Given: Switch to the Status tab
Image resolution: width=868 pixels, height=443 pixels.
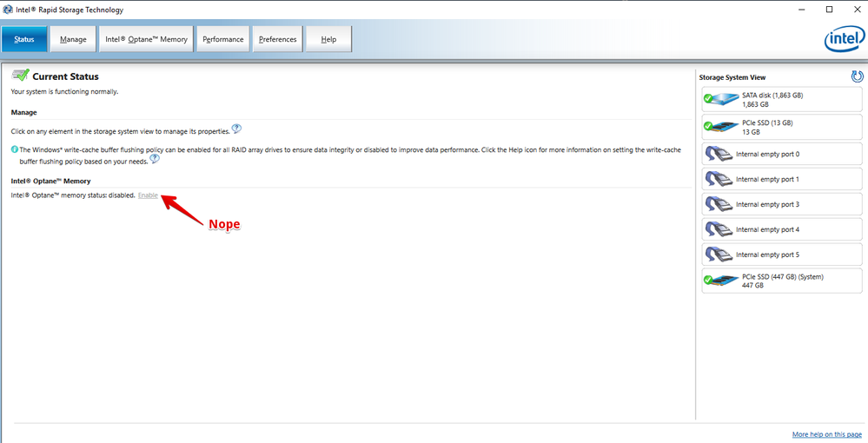Looking at the screenshot, I should (24, 39).
